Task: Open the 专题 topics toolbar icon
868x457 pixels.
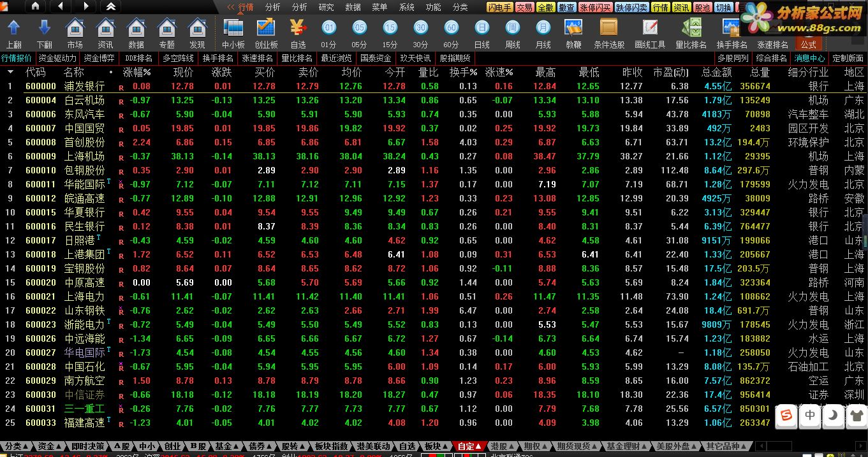Action: pyautogui.click(x=166, y=28)
